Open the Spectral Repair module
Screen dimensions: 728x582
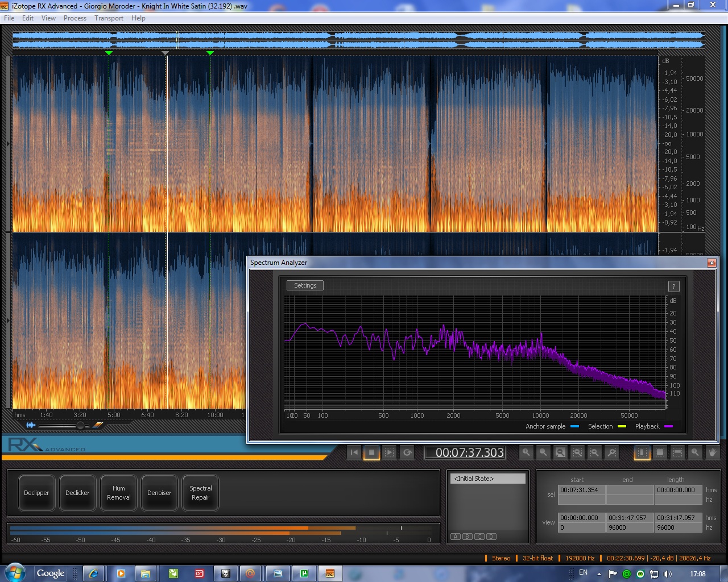point(200,493)
